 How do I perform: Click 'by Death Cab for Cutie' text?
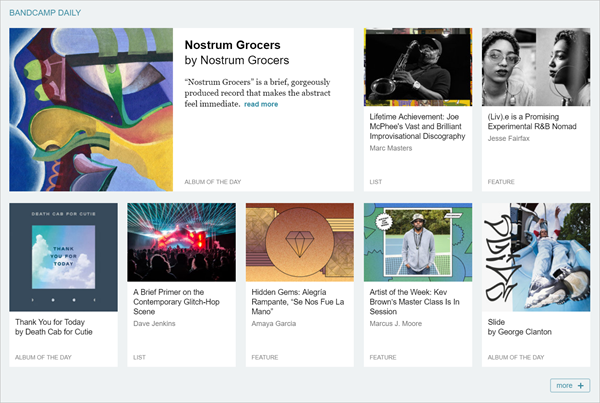[x=54, y=332]
